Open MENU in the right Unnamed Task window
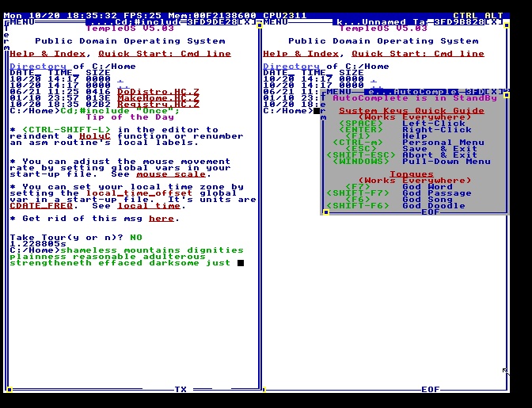The height and width of the screenshot is (408, 532). click(x=275, y=22)
